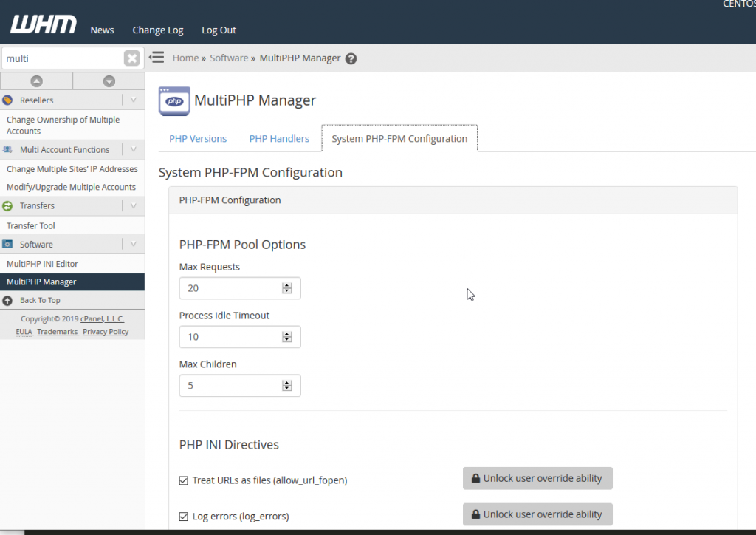
Task: Switch to the PHP Versions tab
Action: point(198,139)
